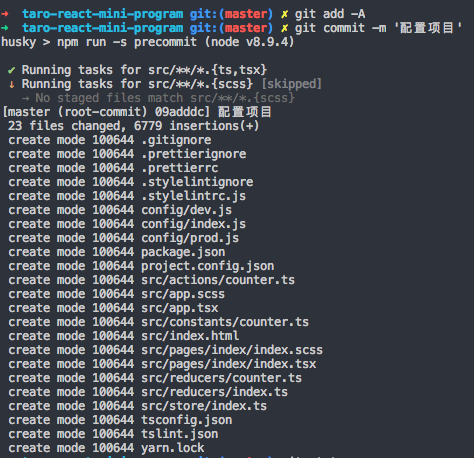Viewport: 474px width, 458px height.
Task: Click the yellow dirty marker before git add
Action: (x=284, y=14)
